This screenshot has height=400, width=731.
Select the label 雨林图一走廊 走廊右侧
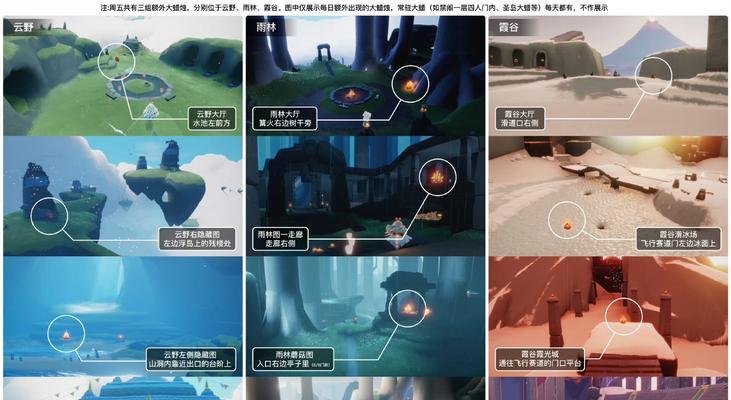tap(280, 239)
